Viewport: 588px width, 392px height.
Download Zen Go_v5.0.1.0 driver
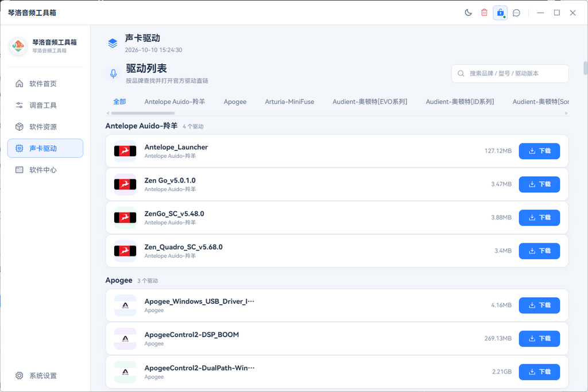[x=539, y=184]
